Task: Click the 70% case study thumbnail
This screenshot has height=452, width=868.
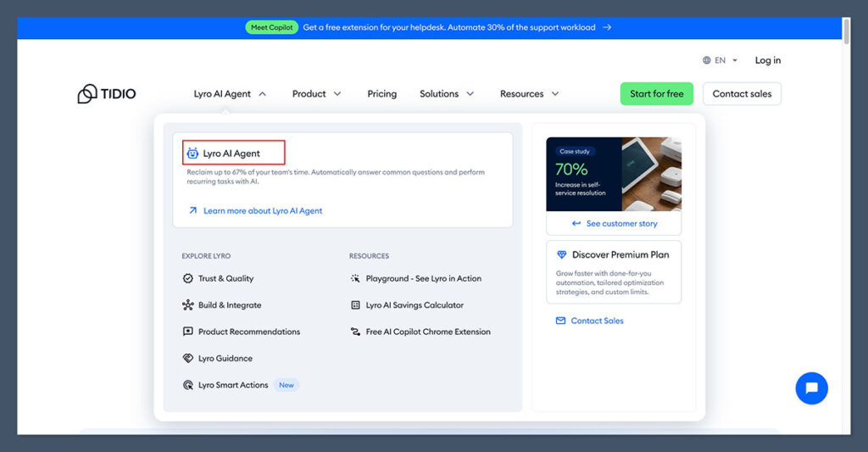Action: click(613, 174)
